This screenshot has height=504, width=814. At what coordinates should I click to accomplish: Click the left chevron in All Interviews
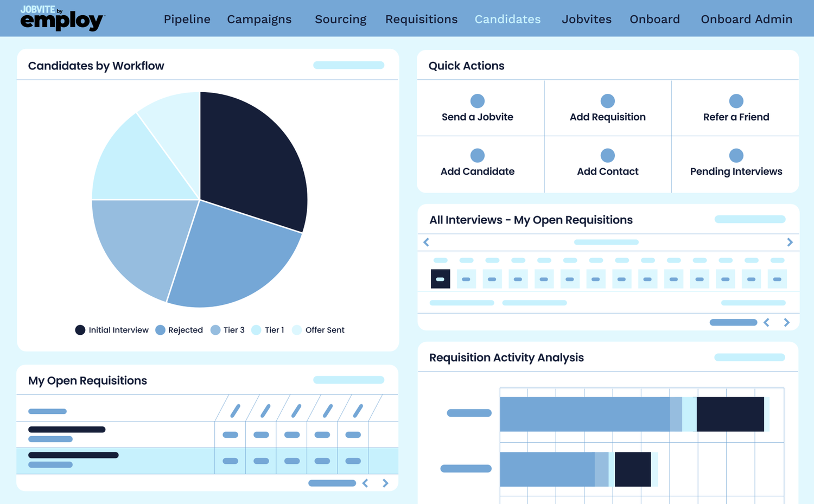(427, 242)
